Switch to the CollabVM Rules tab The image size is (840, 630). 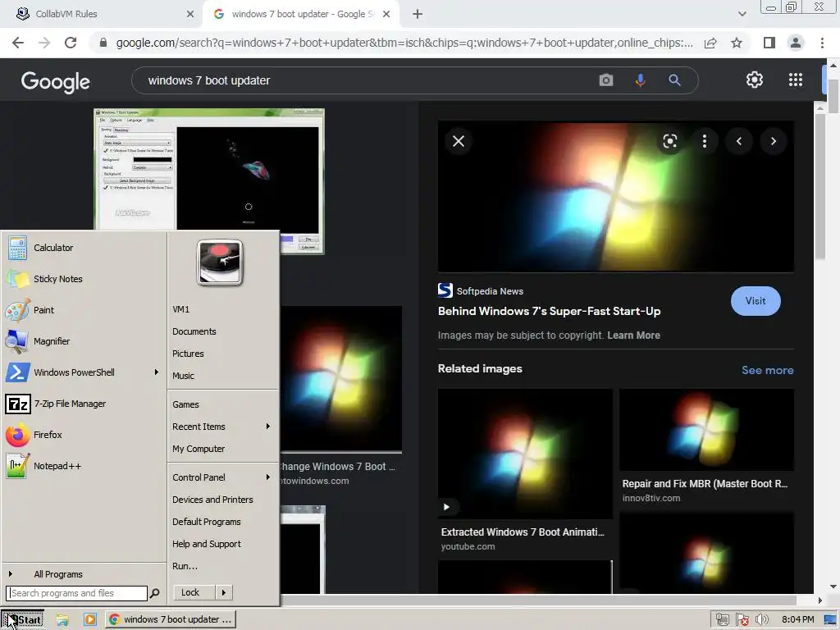102,14
